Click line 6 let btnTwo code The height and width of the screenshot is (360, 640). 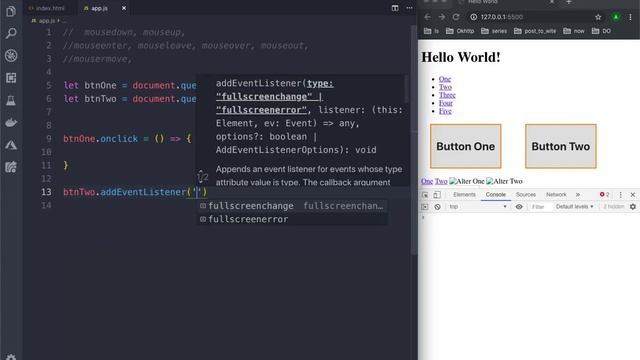pyautogui.click(x=130, y=99)
